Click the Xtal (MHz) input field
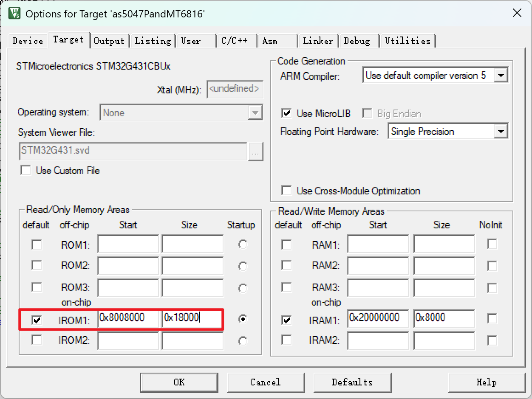The width and height of the screenshot is (532, 399). pos(235,90)
